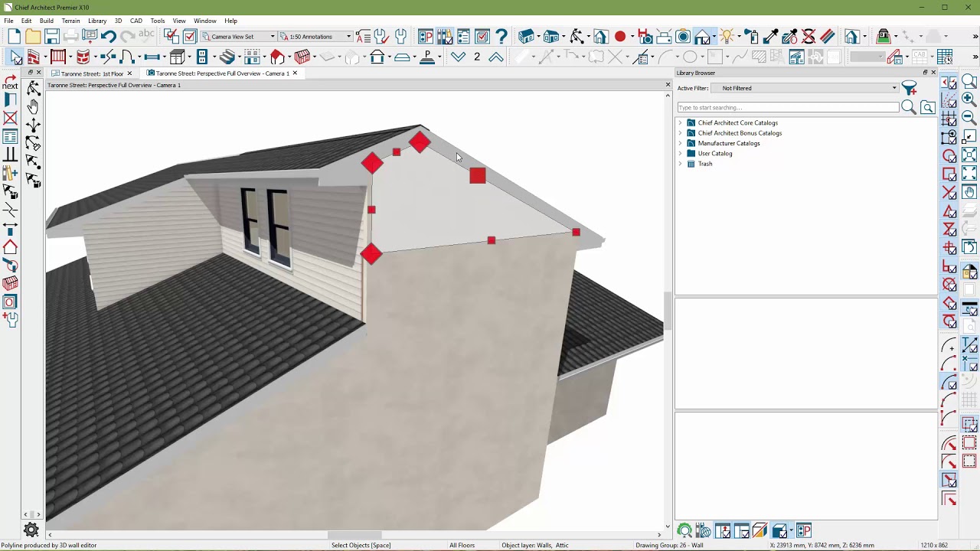Image resolution: width=980 pixels, height=551 pixels.
Task: Open the 1:50 Annotations dropdown
Action: click(315, 37)
